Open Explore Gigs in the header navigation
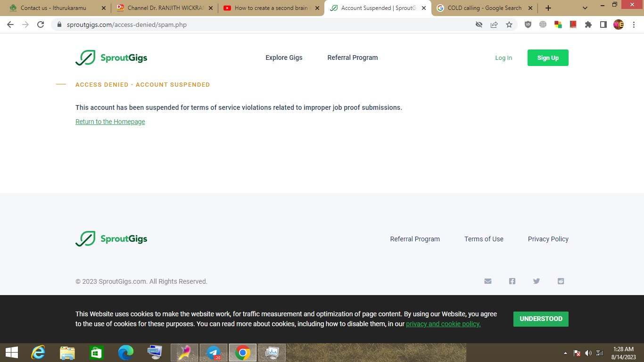 click(284, 58)
